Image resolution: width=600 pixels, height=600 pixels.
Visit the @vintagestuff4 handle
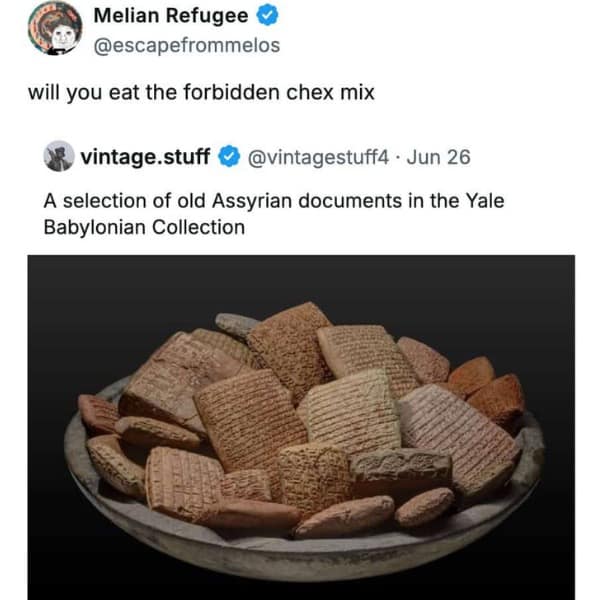point(321,157)
